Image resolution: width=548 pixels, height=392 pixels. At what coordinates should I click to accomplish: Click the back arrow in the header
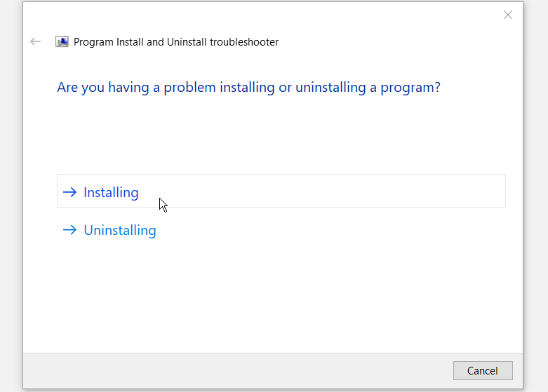[35, 42]
